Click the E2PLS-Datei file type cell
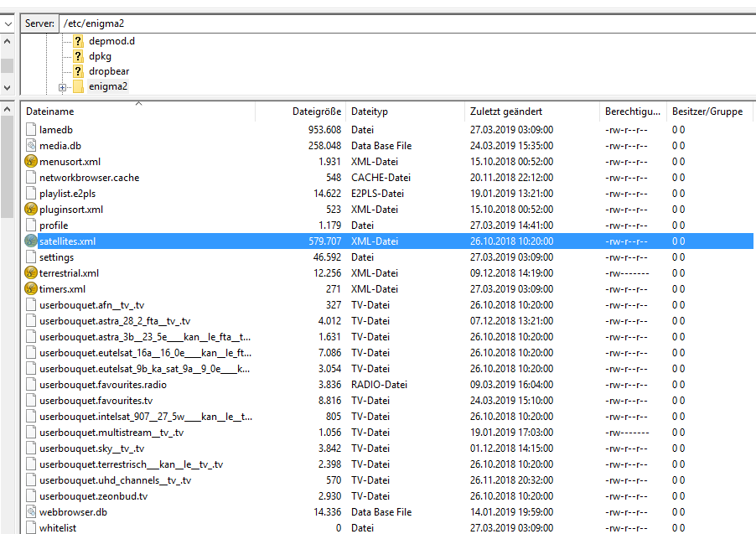 pyautogui.click(x=377, y=194)
